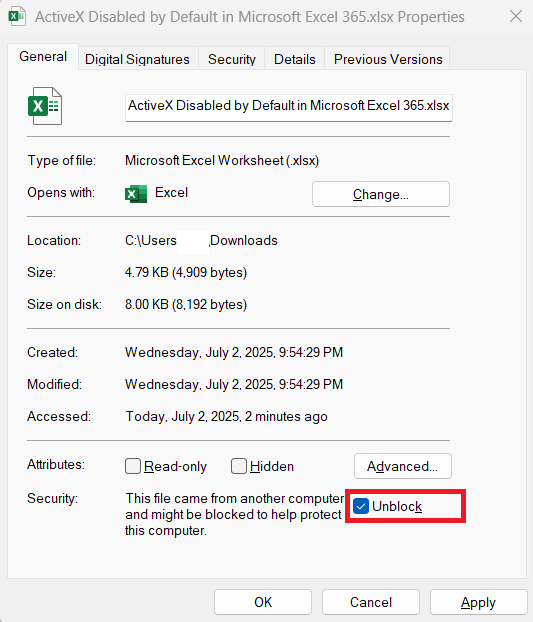Click the Created date value

point(234,352)
